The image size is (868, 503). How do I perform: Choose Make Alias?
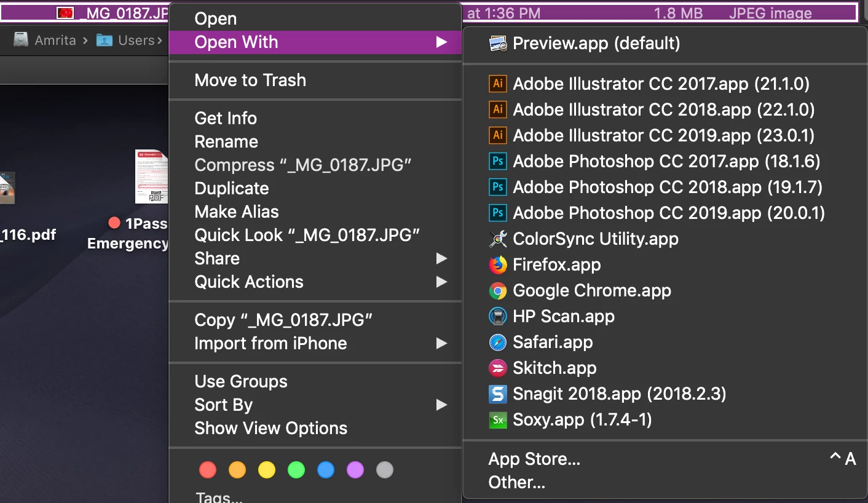click(315, 212)
